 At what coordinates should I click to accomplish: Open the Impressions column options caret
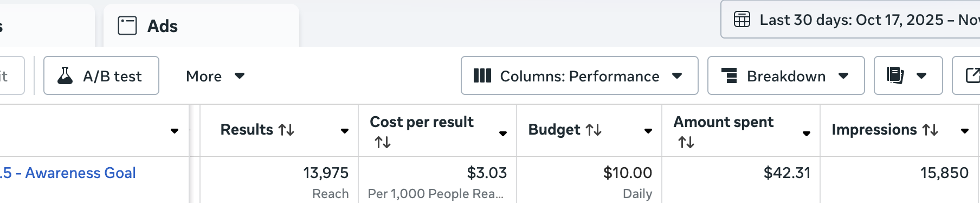(x=965, y=131)
